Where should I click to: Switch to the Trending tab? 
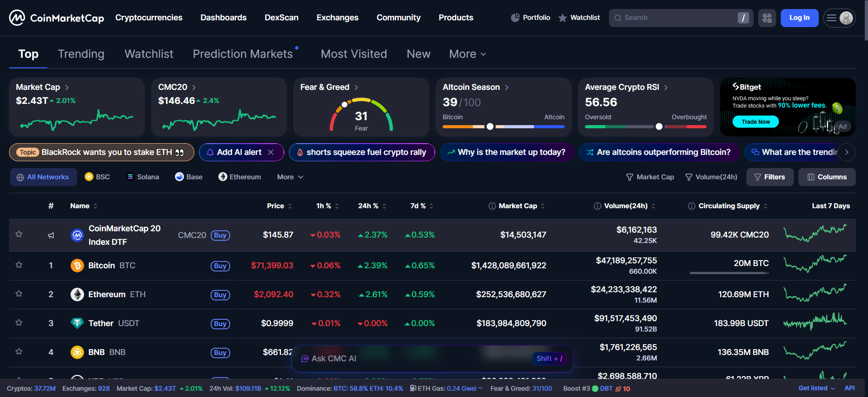(x=81, y=54)
